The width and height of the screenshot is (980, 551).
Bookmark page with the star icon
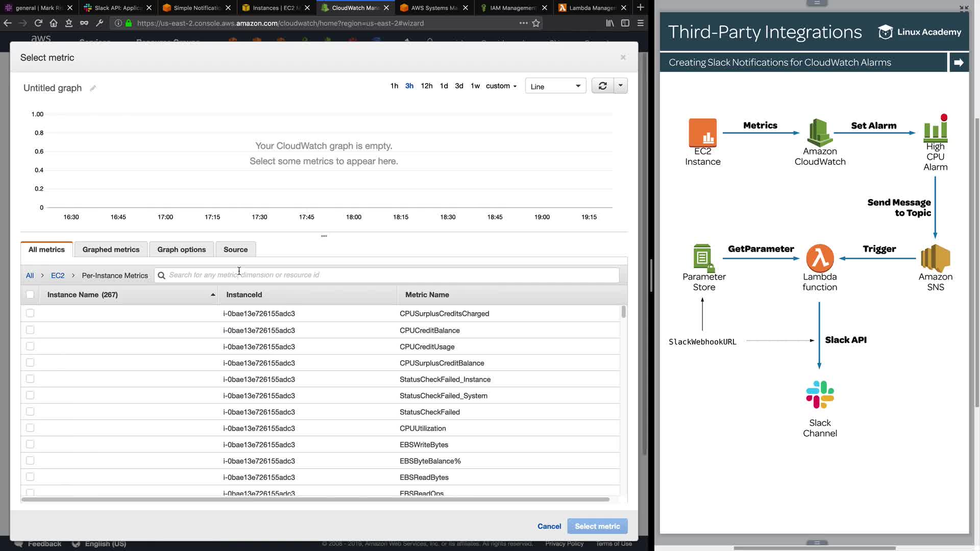pyautogui.click(x=536, y=23)
